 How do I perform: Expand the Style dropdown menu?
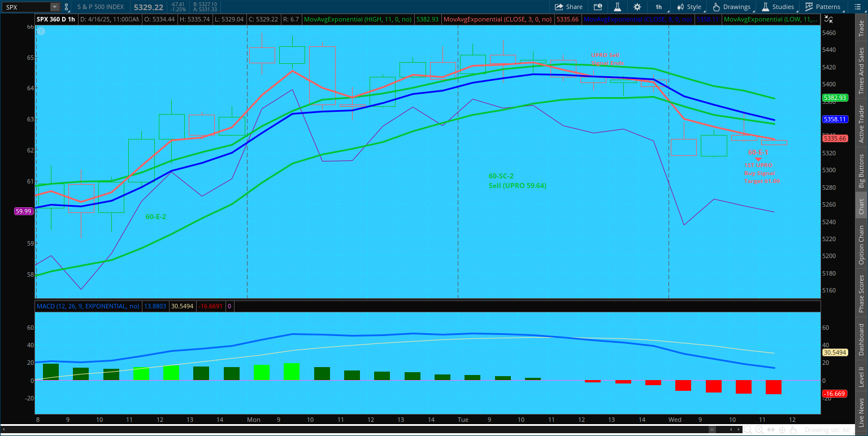tap(689, 7)
